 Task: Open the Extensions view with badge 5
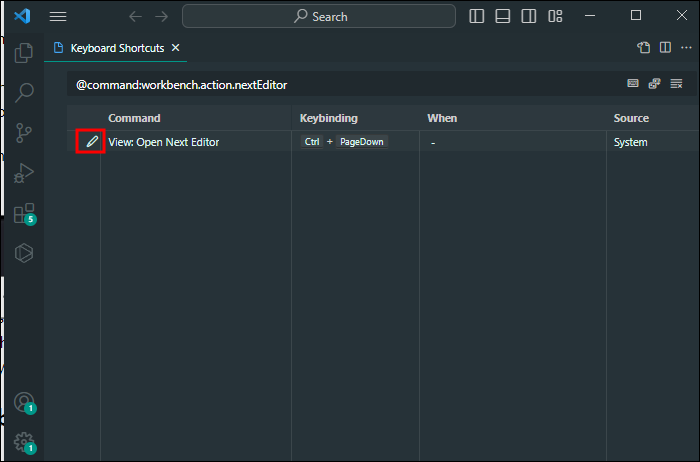(x=24, y=213)
